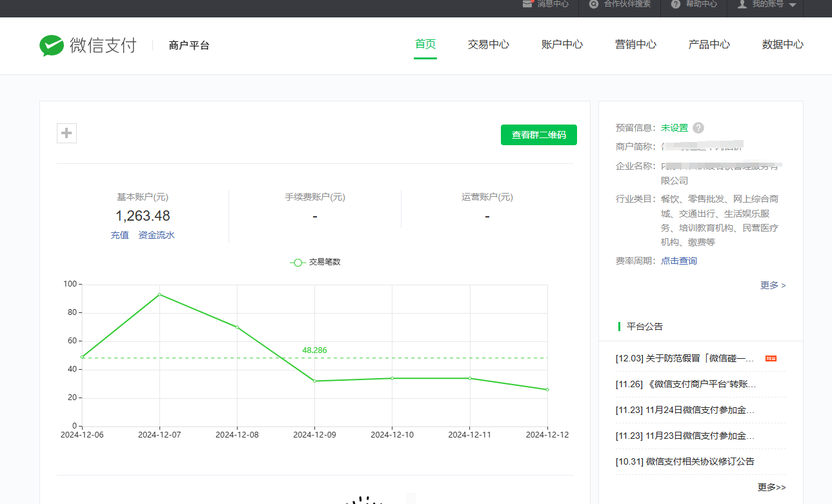The height and width of the screenshot is (504, 832).
Task: Click the partner search magnifier icon
Action: click(x=594, y=4)
